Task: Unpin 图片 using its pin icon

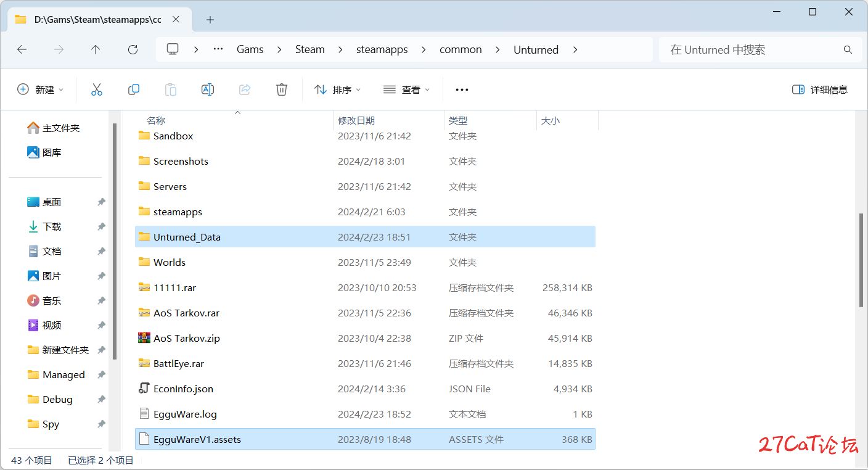Action: click(101, 276)
